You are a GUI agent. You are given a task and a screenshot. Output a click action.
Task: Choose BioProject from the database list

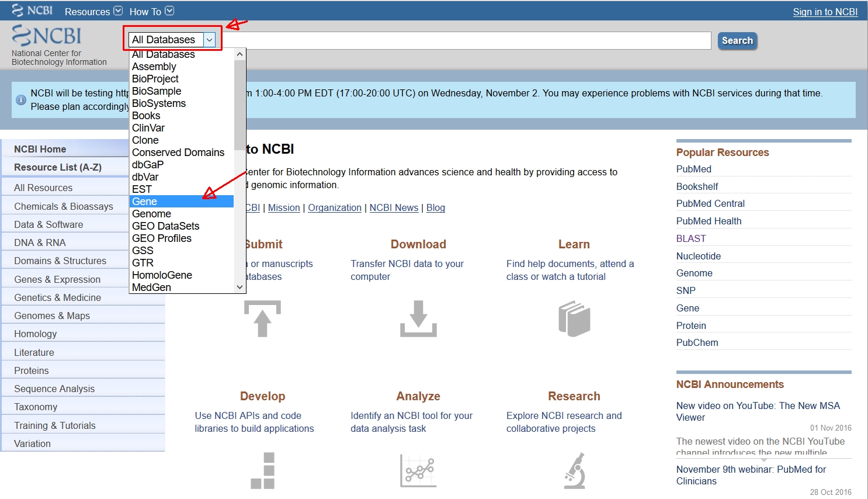point(181,79)
